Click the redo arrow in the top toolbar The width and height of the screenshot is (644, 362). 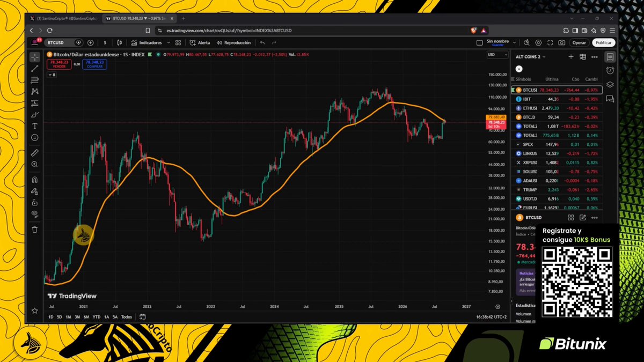click(274, 42)
